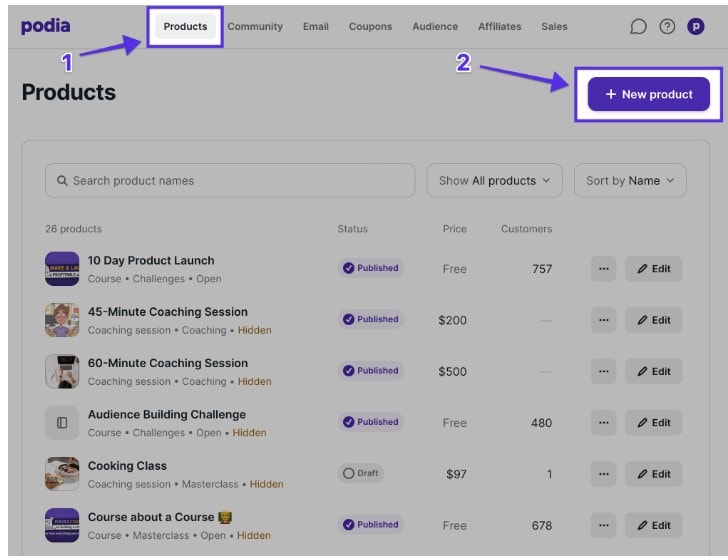Switch to the Community tab
Image resolution: width=728 pixels, height=560 pixels.
tap(255, 27)
